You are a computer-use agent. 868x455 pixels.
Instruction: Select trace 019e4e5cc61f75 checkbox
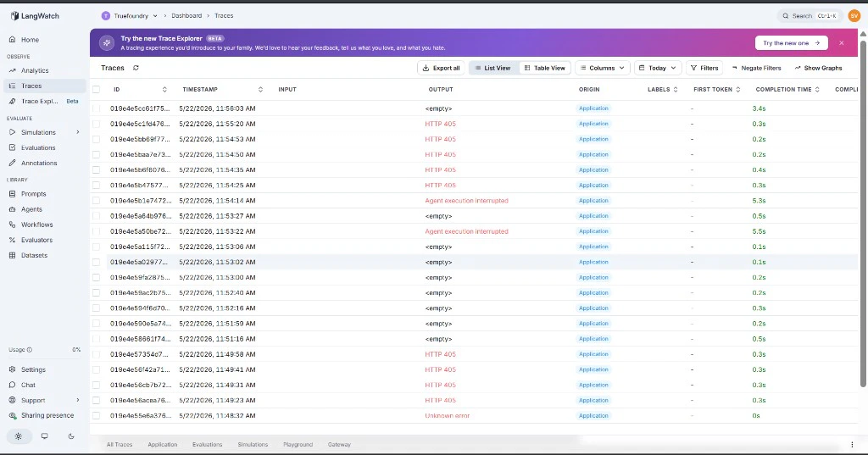(x=97, y=108)
